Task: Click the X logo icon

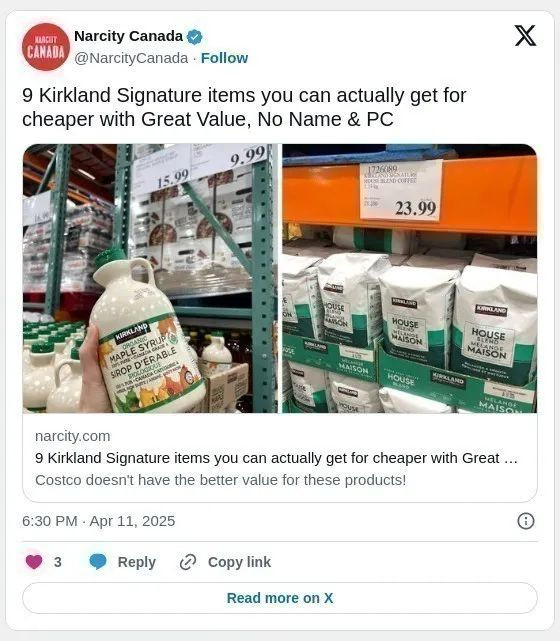Action: (x=525, y=36)
